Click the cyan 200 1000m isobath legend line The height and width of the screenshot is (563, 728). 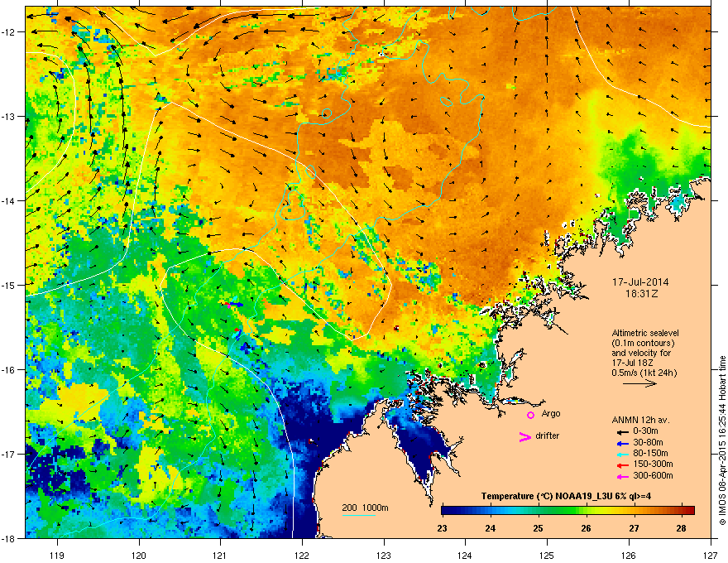[359, 516]
